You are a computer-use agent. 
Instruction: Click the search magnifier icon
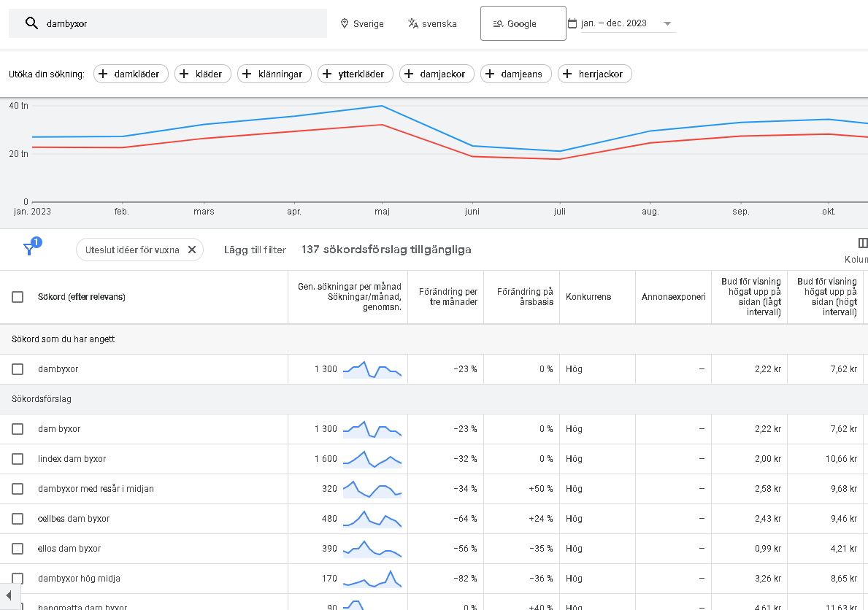31,23
